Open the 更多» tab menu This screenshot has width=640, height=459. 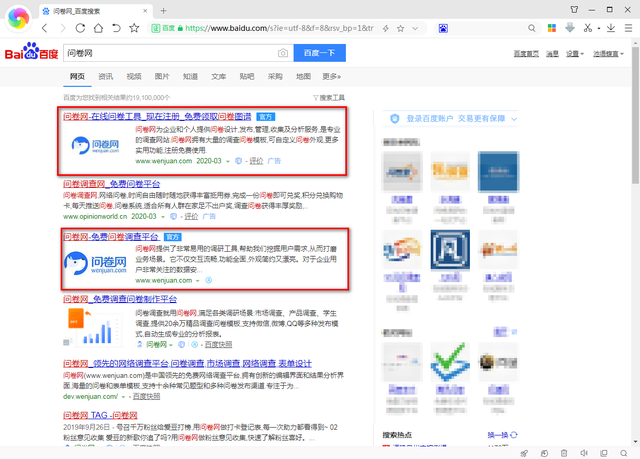pyautogui.click(x=331, y=76)
